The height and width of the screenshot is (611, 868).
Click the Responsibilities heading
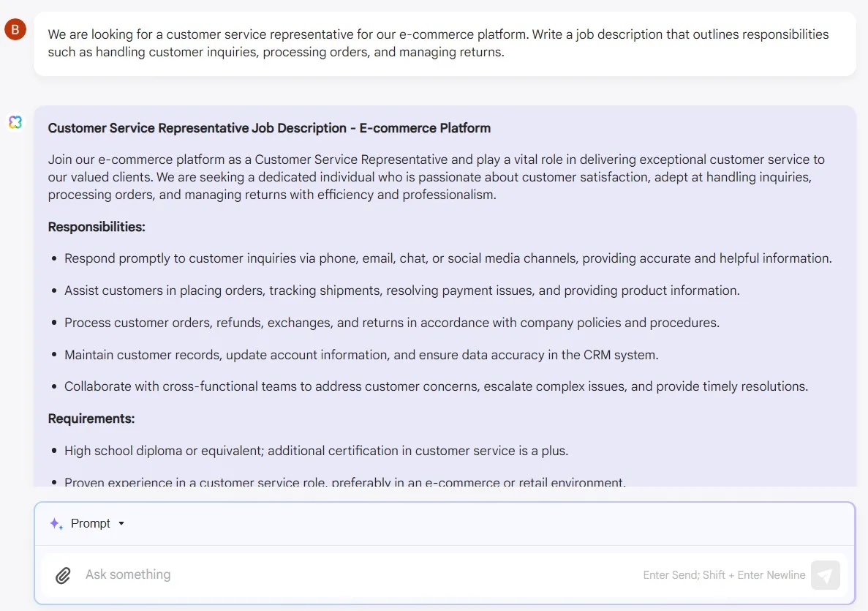click(97, 227)
